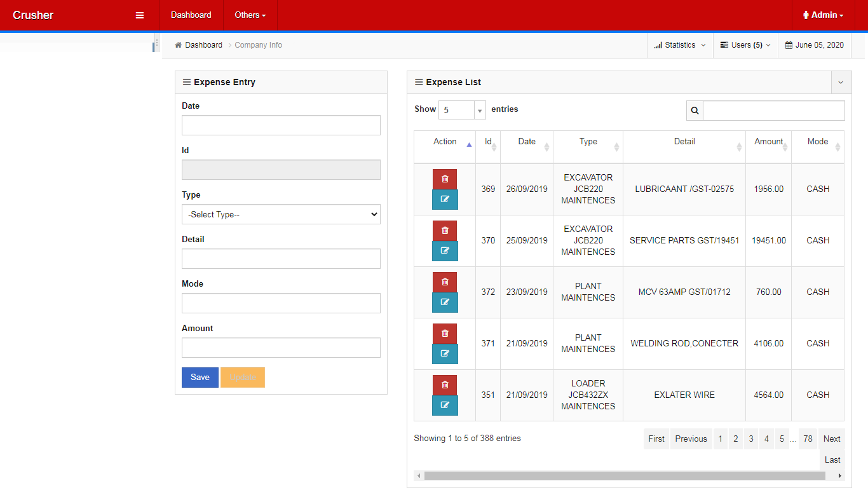Delete expense entry with Id 371
Screen dimensions: 868x504
445,334
